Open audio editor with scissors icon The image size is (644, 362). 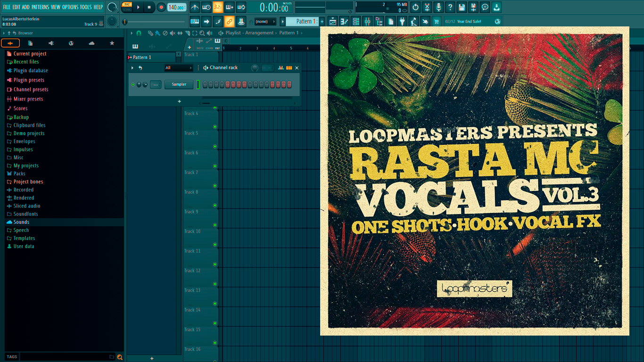click(427, 7)
